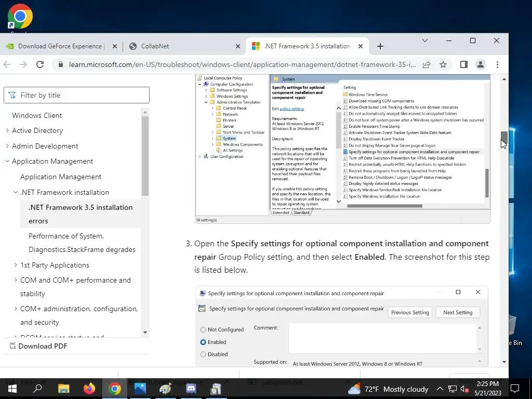Show hidden system tray icons
Image resolution: width=532 pixels, height=399 pixels.
click(440, 389)
